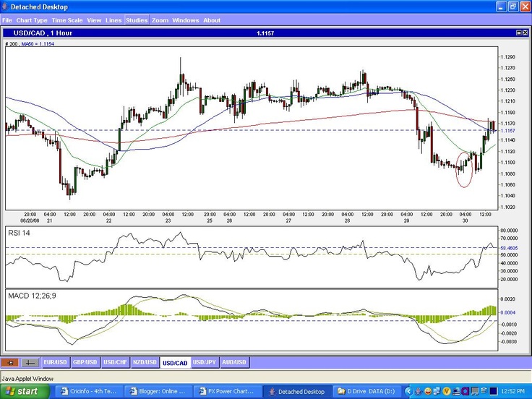Image resolution: width=532 pixels, height=399 pixels.
Task: Switch to the EUR/USD chart tab
Action: [56, 362]
